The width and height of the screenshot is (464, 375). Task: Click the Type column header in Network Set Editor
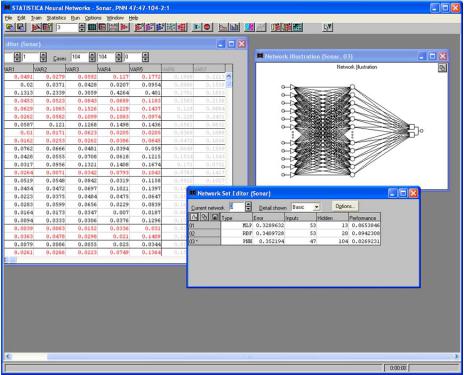coord(236,218)
